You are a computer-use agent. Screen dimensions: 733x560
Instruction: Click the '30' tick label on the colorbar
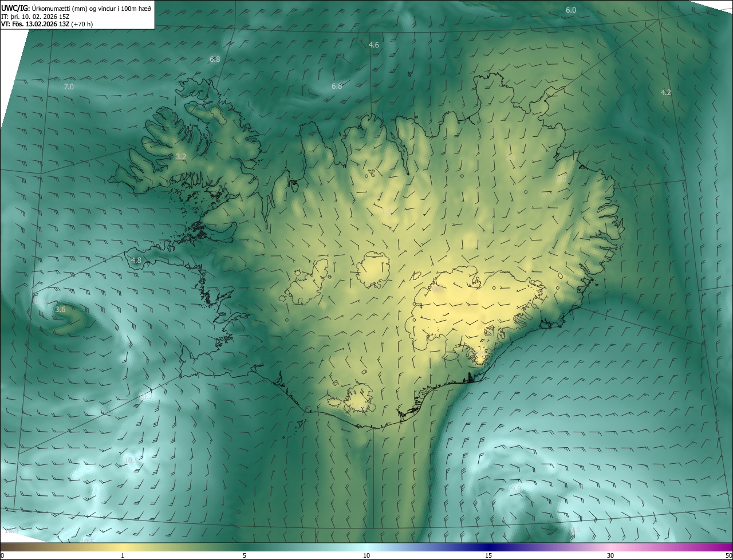pos(610,555)
